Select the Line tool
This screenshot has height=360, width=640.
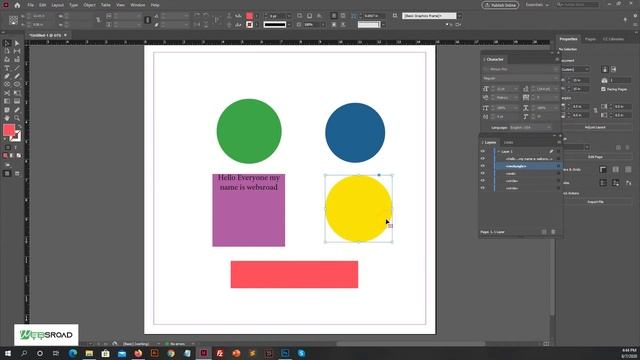[x=17, y=68]
